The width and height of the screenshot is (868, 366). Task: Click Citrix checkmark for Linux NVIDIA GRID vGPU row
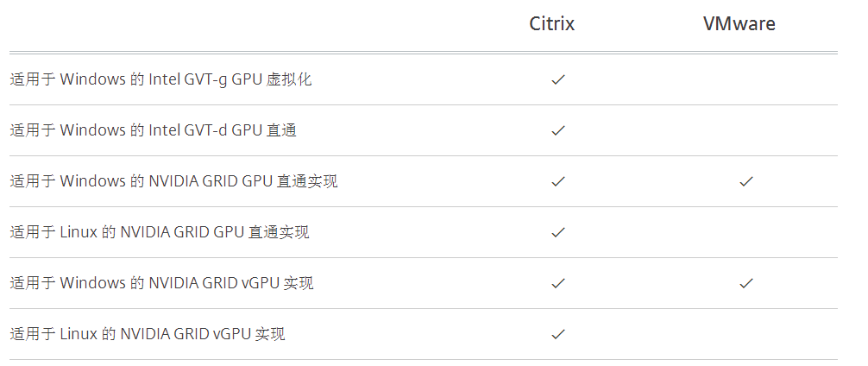[557, 334]
